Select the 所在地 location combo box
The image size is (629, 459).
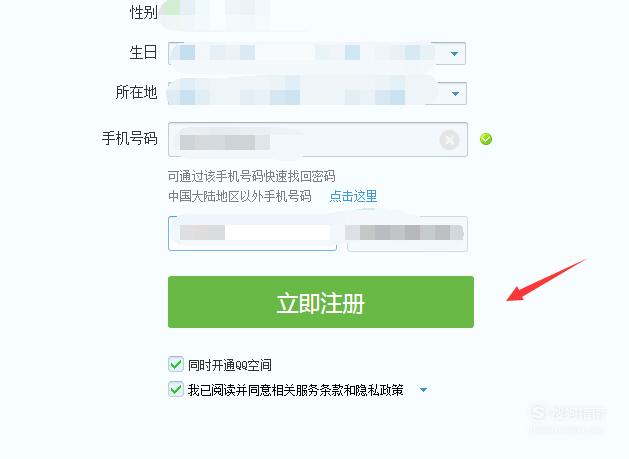point(317,93)
